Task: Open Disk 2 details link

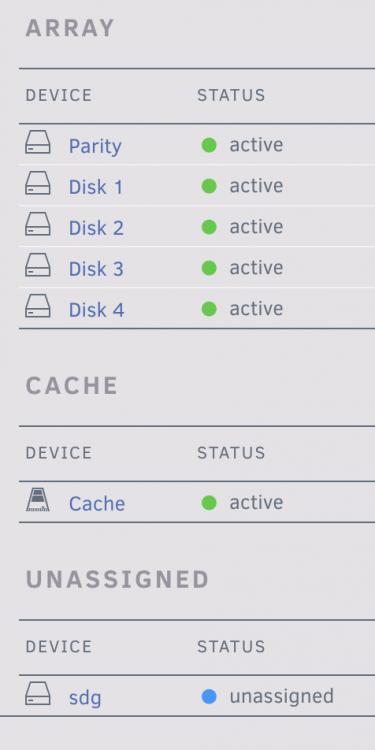Action: [x=96, y=228]
